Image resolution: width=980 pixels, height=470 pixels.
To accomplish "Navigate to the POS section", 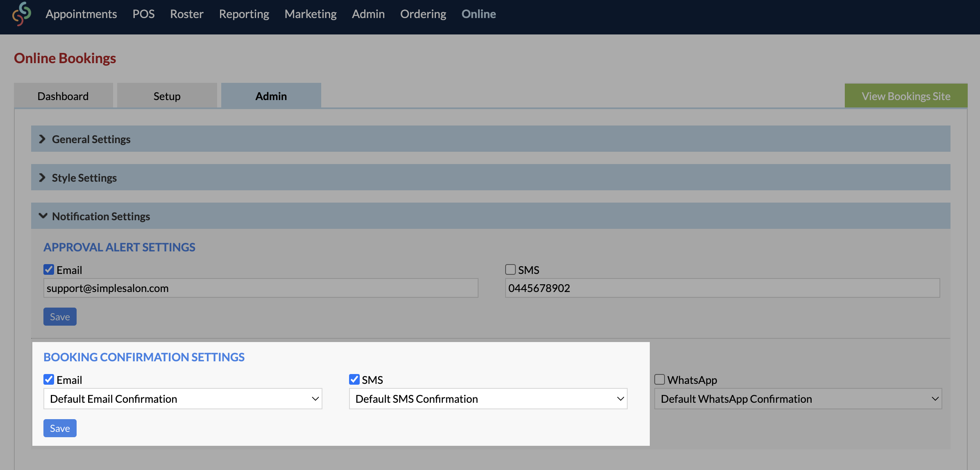I will (x=143, y=14).
